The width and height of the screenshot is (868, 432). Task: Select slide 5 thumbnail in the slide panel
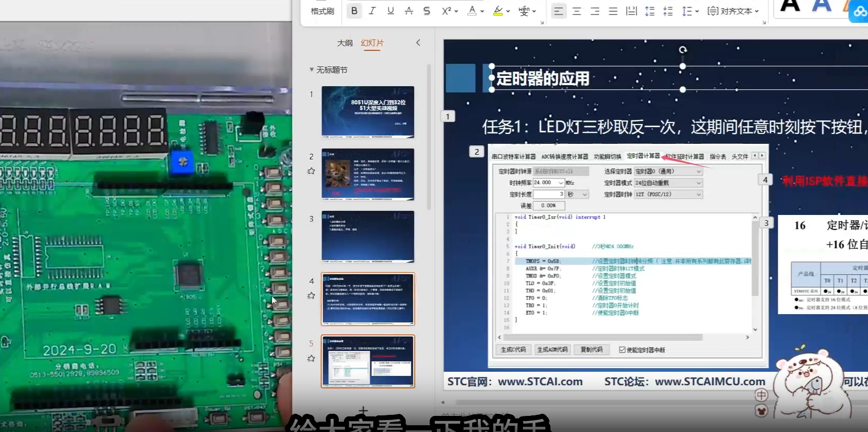368,361
